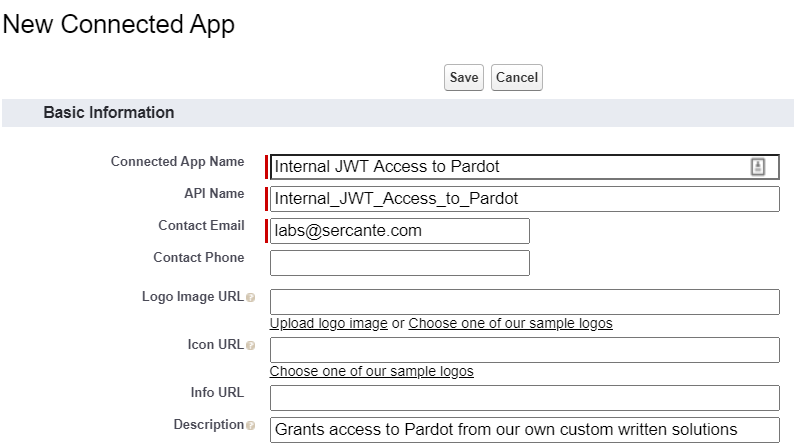Click the Connected App Name label
Screen dimensions: 794x447
click(x=177, y=161)
